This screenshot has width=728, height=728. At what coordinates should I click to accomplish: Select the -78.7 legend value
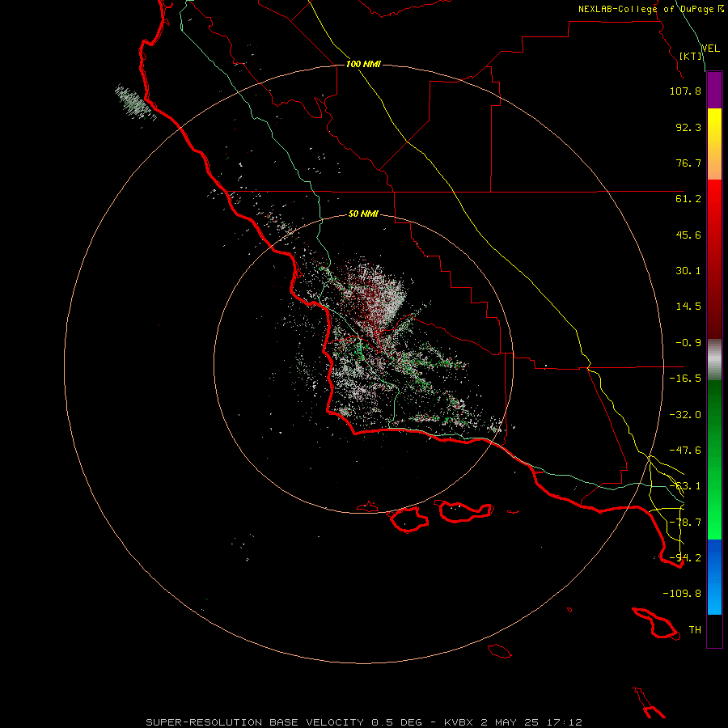pyautogui.click(x=685, y=523)
